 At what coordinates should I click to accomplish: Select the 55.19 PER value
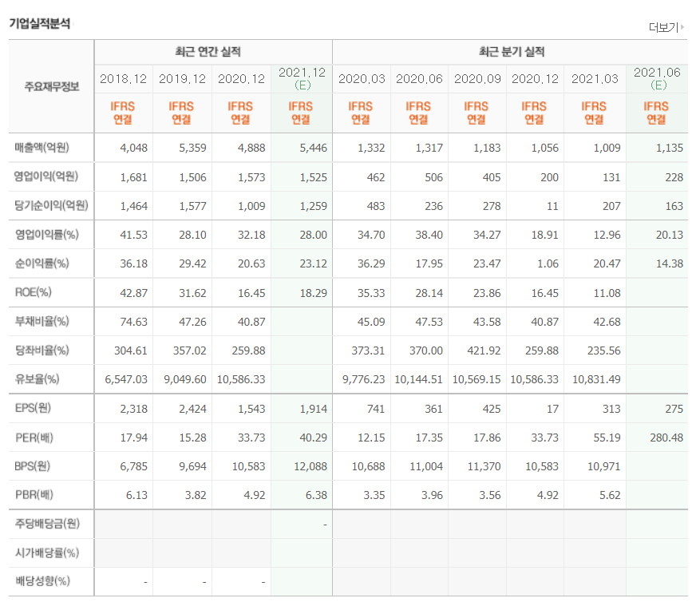(607, 438)
